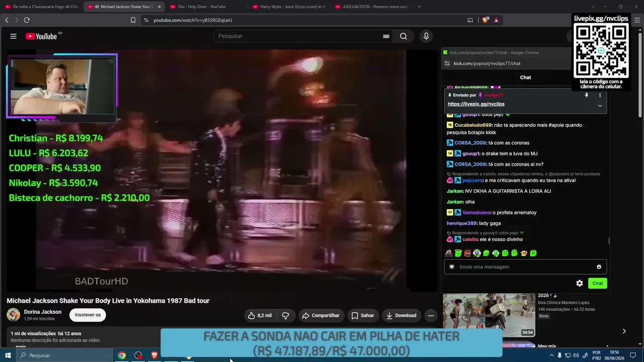Like the video with thumbs up
Image resolution: width=644 pixels, height=362 pixels.
click(x=260, y=316)
